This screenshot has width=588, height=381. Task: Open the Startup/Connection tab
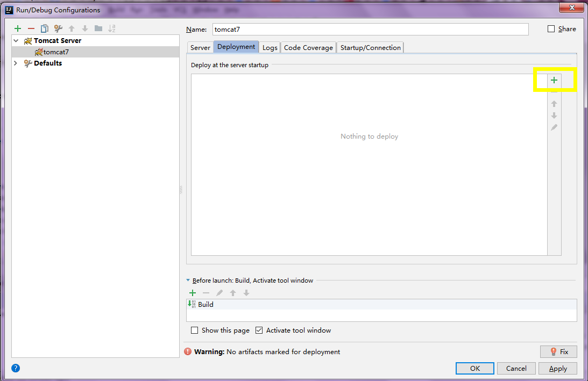(371, 48)
